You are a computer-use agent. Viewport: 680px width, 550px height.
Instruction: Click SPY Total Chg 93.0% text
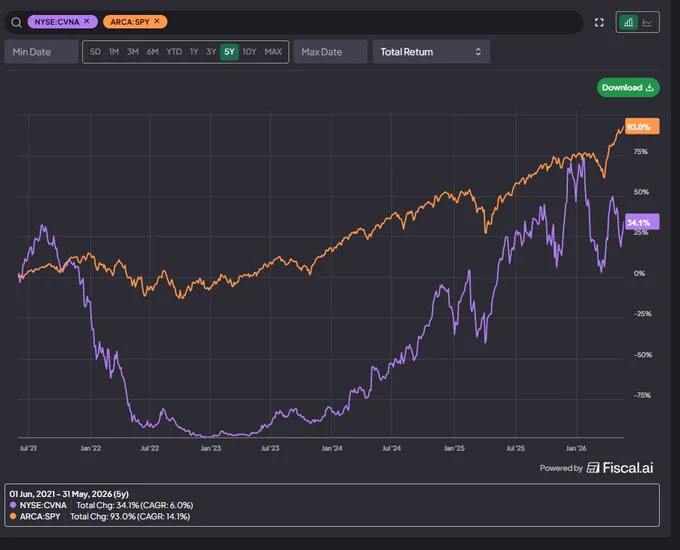(x=130, y=516)
